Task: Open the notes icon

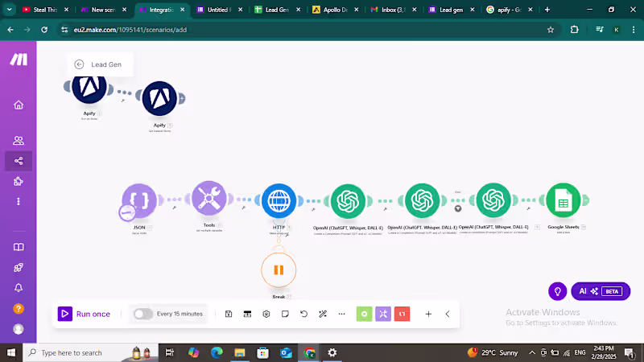Action: (x=285, y=314)
